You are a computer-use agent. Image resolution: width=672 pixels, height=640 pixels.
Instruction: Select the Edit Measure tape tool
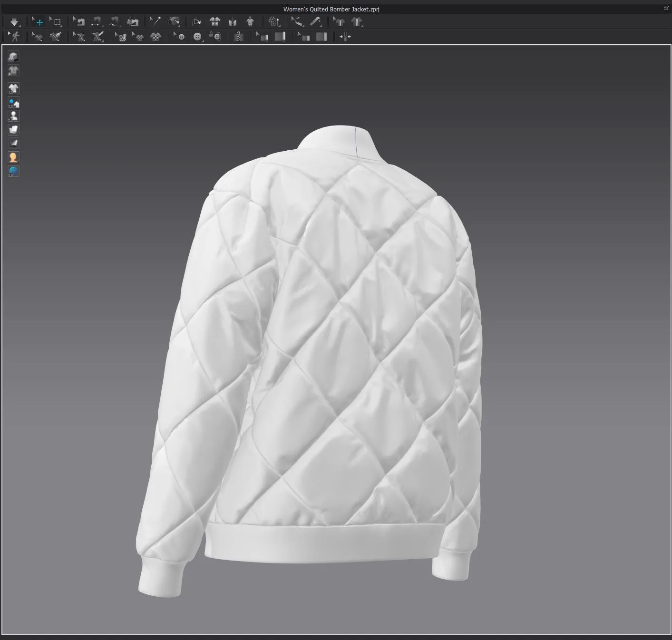[x=297, y=22]
